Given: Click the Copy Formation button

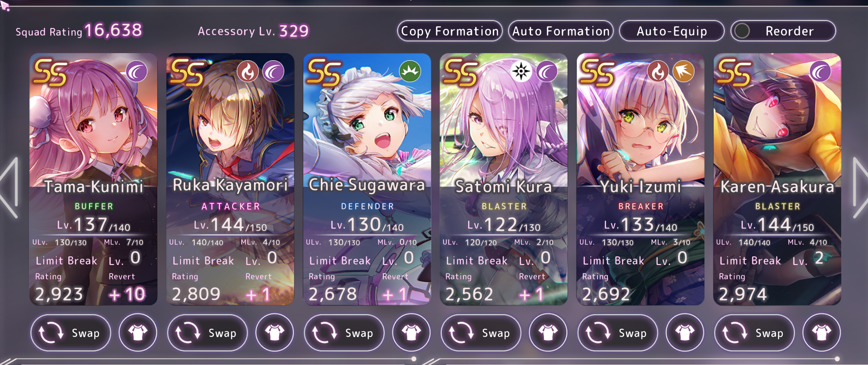Looking at the screenshot, I should (450, 31).
